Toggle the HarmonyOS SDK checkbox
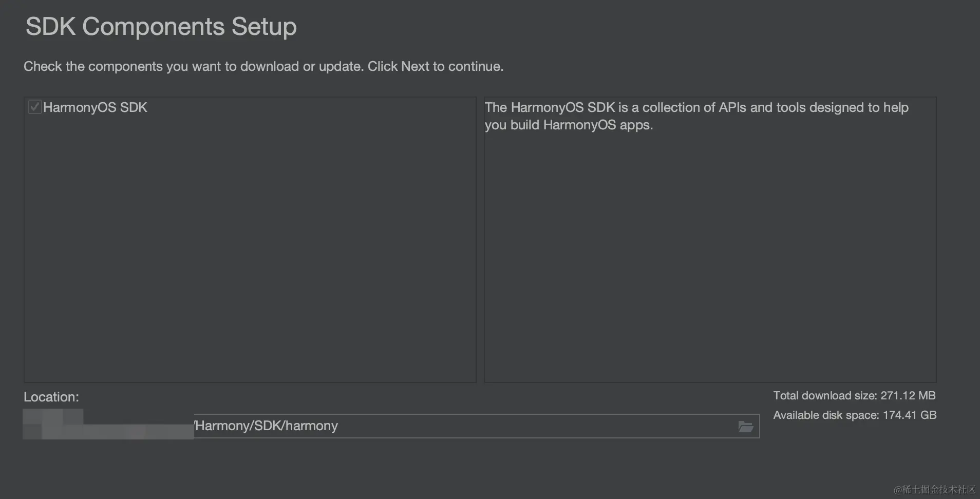This screenshot has width=980, height=499. pyautogui.click(x=34, y=107)
